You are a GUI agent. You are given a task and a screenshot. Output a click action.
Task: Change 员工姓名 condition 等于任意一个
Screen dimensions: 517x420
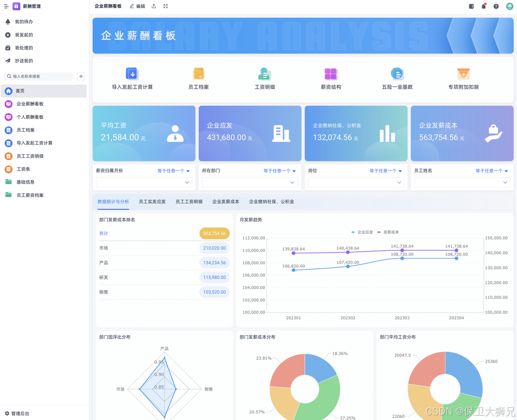492,171
